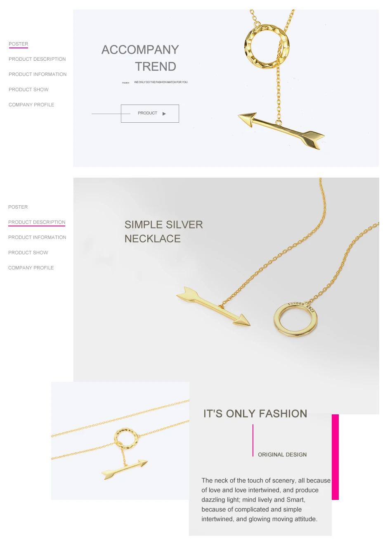
Task: Click the magenta vertical color bar
Action: tap(335, 457)
